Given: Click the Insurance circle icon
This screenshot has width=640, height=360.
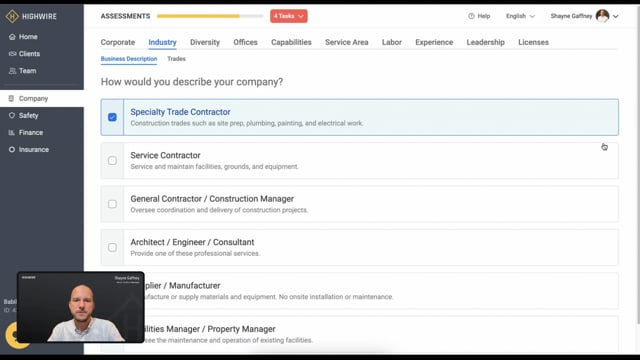Looking at the screenshot, I should [x=12, y=150].
